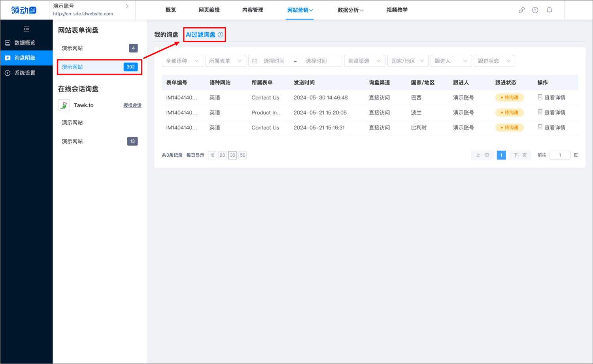Open the 数据分析 menu
Viewport: 593px width, 364px height.
pyautogui.click(x=350, y=10)
